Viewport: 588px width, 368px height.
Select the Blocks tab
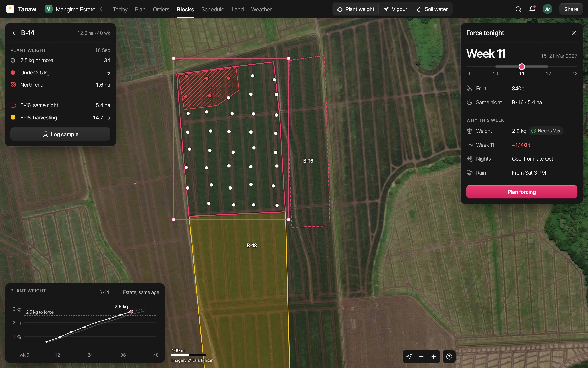tap(185, 9)
